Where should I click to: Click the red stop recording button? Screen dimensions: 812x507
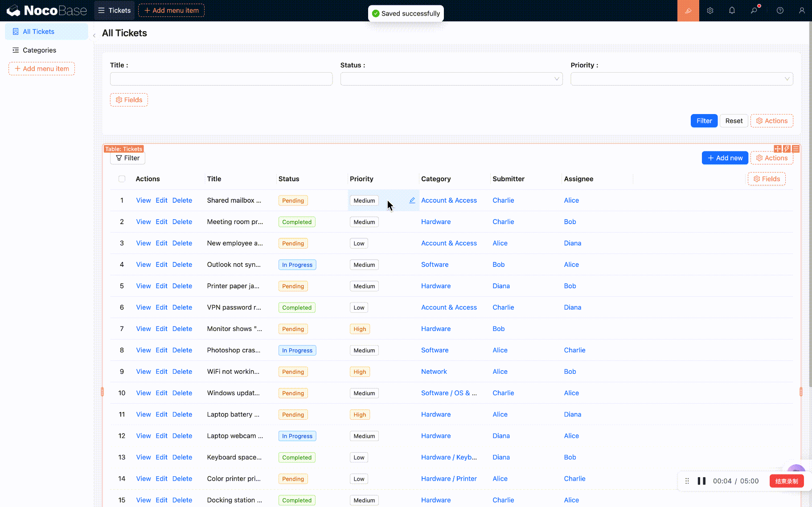(x=786, y=481)
